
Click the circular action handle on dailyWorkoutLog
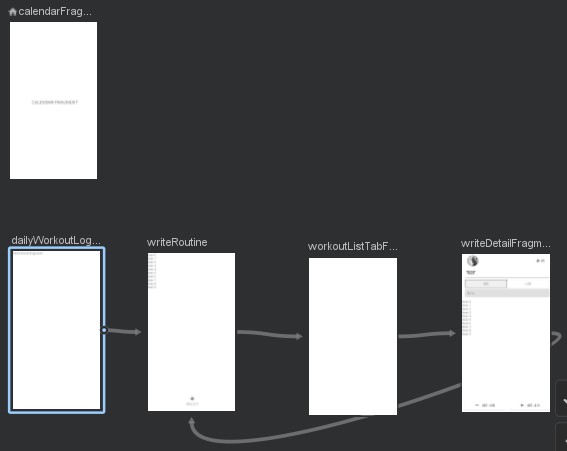point(104,330)
